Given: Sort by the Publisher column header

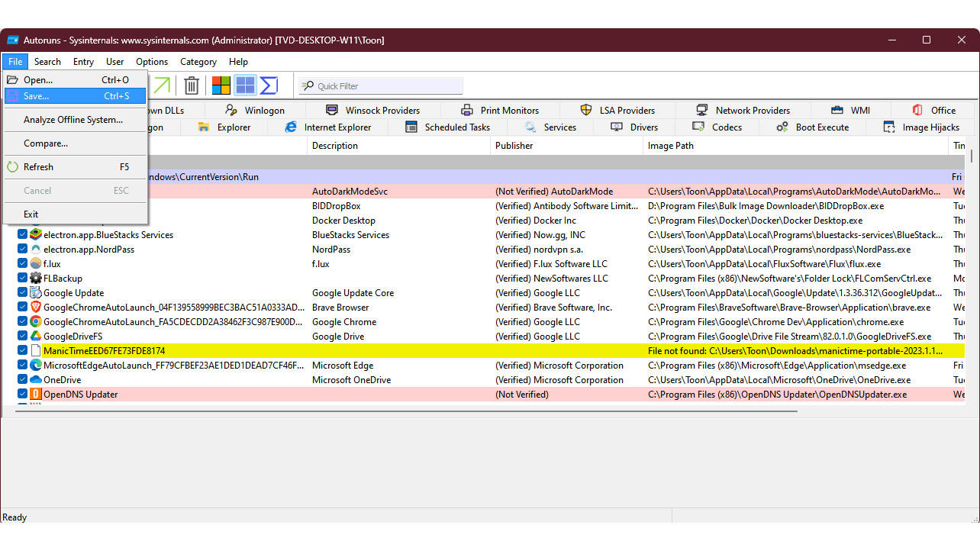Looking at the screenshot, I should (566, 146).
